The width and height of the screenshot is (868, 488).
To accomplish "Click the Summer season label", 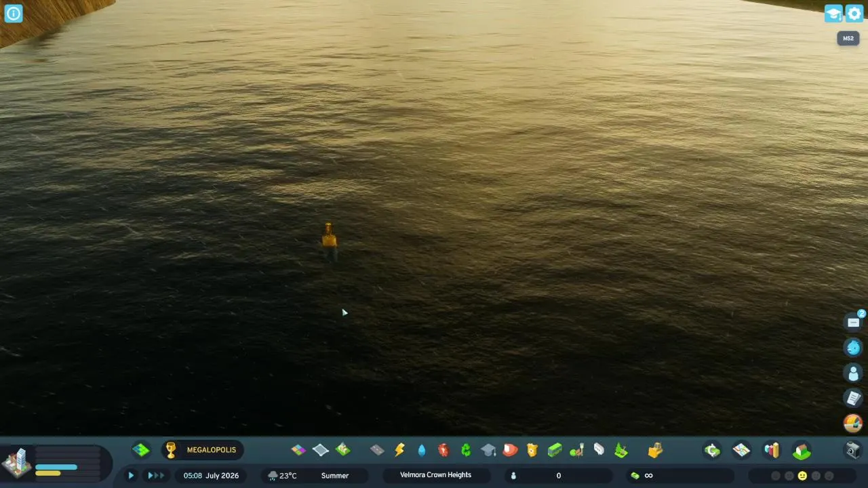I will pyautogui.click(x=335, y=476).
